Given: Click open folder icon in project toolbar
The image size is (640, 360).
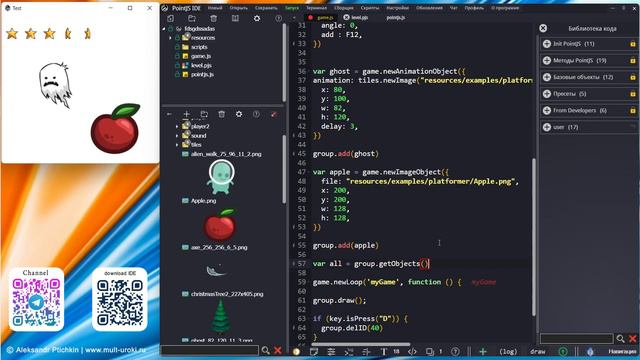Looking at the screenshot, I should pyautogui.click(x=192, y=18).
